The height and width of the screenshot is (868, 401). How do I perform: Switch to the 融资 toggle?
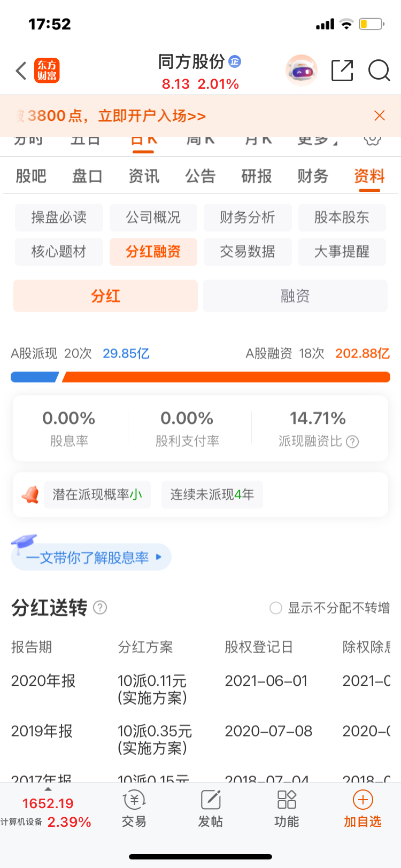pos(295,296)
